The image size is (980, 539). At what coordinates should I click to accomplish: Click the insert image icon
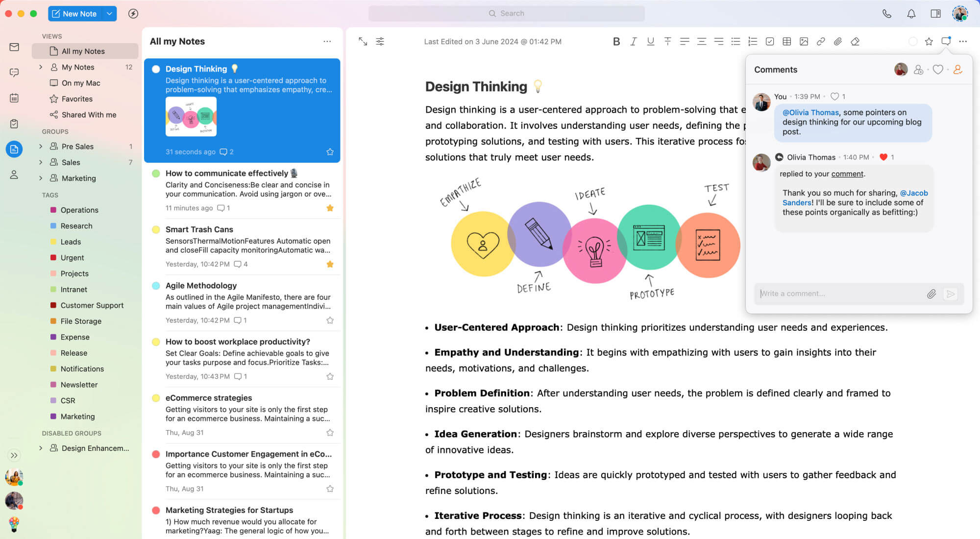click(804, 42)
